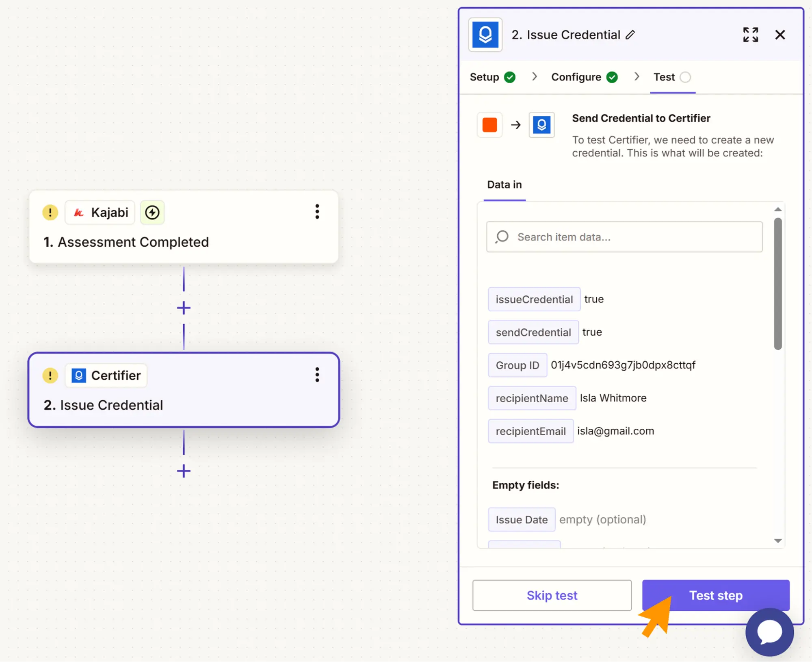The image size is (812, 662).
Task: Click the issueCredential field label
Action: (534, 300)
